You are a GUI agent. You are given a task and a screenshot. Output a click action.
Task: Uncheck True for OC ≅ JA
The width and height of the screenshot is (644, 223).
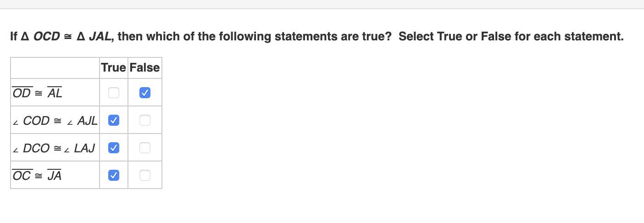pyautogui.click(x=114, y=175)
